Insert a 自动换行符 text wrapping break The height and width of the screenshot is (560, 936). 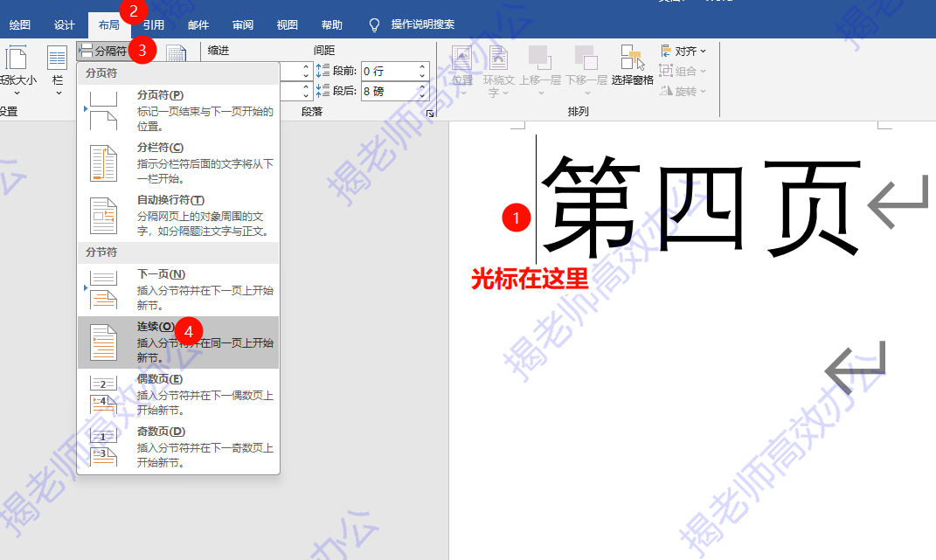(x=178, y=216)
